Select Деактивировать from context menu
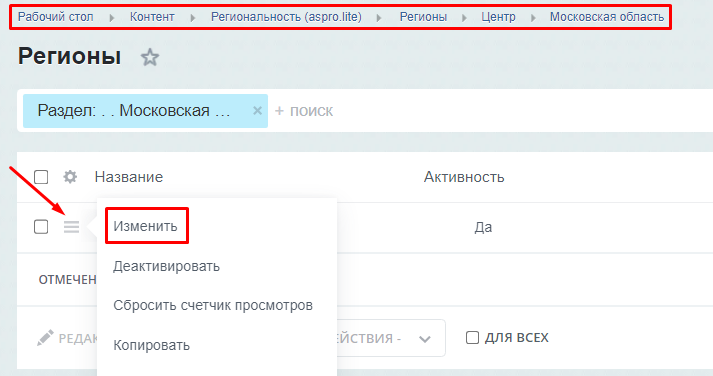Screen dimensions: 713x376 [x=166, y=266]
